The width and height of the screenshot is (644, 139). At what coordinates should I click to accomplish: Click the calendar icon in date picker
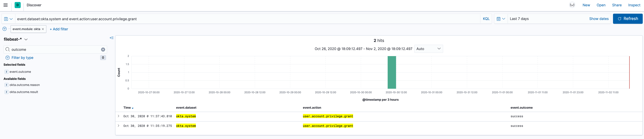coord(498,19)
